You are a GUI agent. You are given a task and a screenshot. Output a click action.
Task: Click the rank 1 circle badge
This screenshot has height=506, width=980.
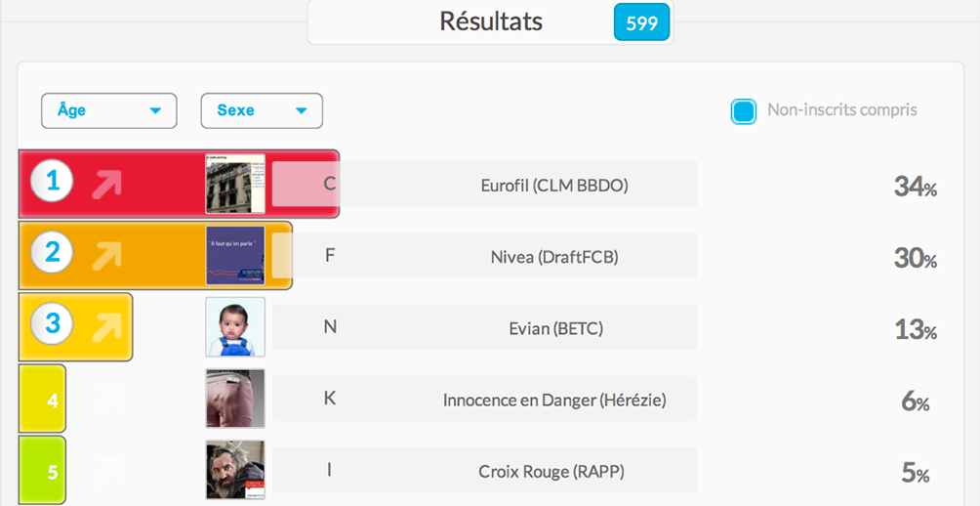pos(53,182)
